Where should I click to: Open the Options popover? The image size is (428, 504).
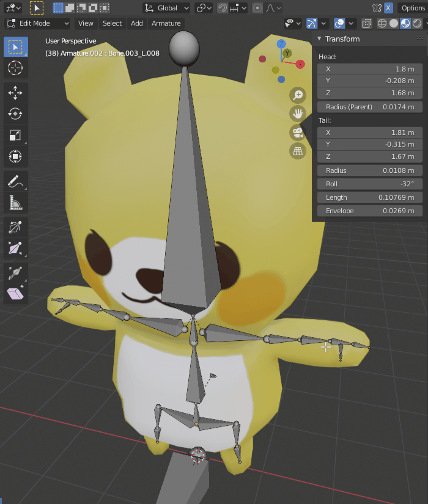click(x=413, y=8)
